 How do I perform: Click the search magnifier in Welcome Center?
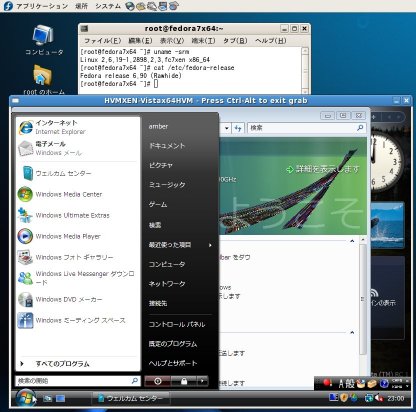pos(360,128)
